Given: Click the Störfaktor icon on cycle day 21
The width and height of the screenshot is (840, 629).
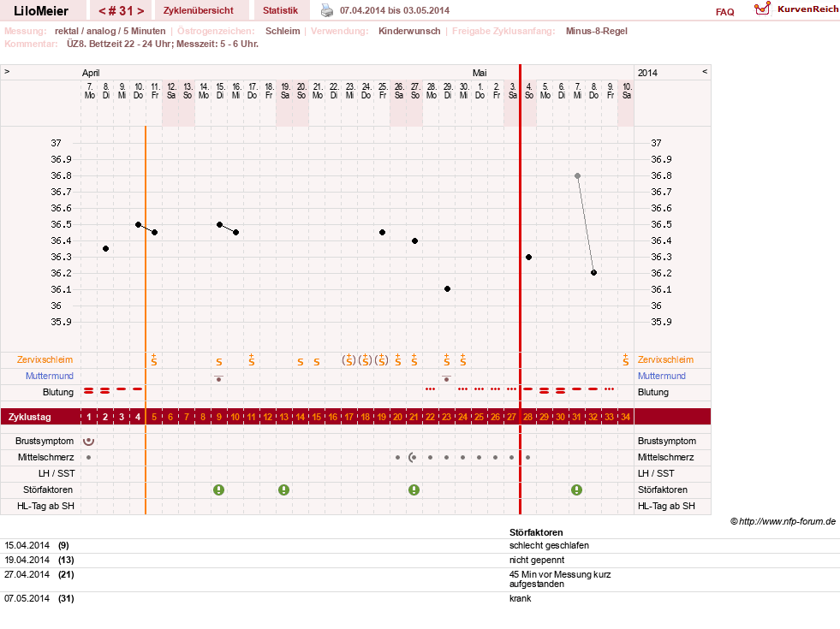Looking at the screenshot, I should pyautogui.click(x=414, y=490).
